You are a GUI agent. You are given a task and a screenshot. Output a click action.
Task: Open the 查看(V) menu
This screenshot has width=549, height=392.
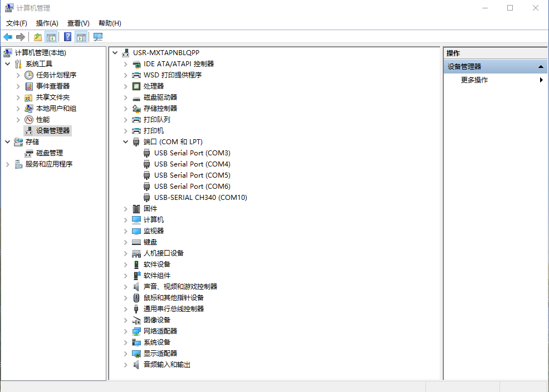(x=79, y=23)
